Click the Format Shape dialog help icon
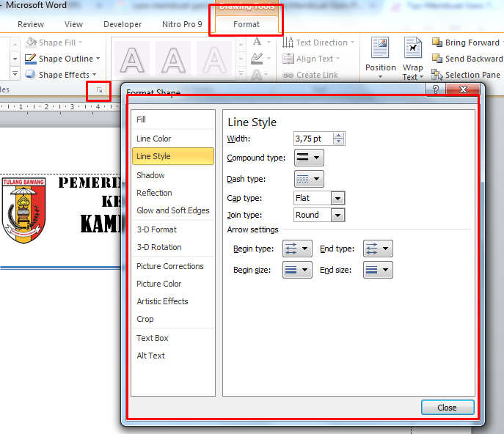This screenshot has width=504, height=434. point(436,89)
